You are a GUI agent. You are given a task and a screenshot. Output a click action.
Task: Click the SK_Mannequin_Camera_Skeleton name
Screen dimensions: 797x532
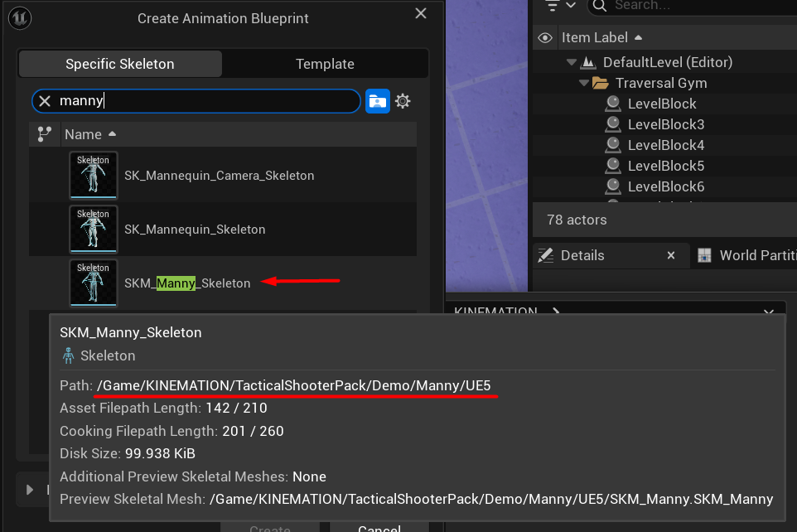tap(219, 176)
